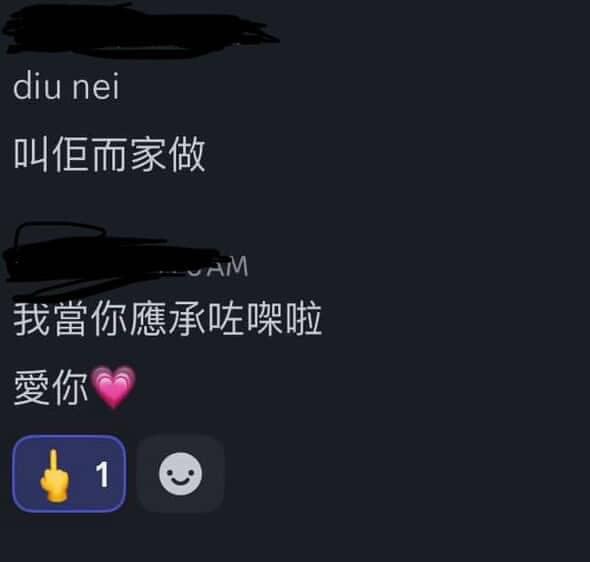Click the word "diu" in the first message
The width and height of the screenshot is (590, 562).
coord(37,87)
